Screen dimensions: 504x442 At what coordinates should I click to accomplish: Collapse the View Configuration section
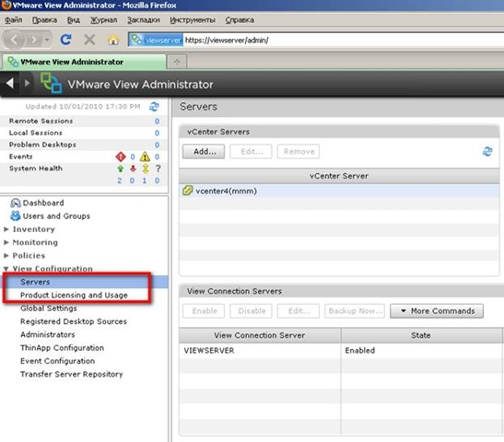(x=6, y=269)
